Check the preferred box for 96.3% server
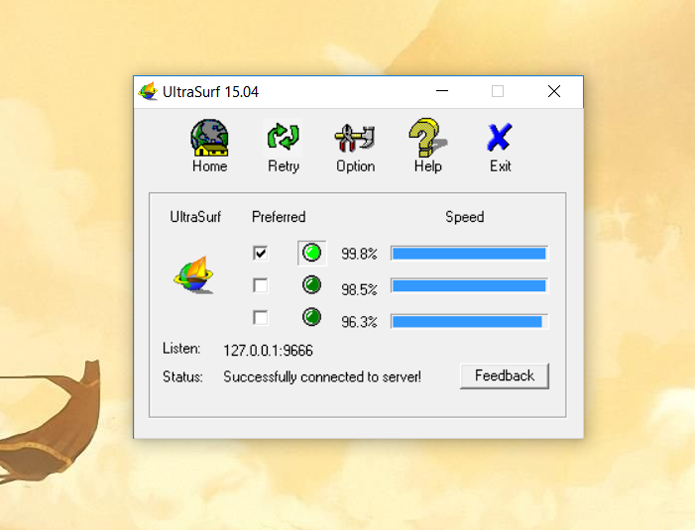Image resolution: width=695 pixels, height=530 pixels. pos(260,317)
